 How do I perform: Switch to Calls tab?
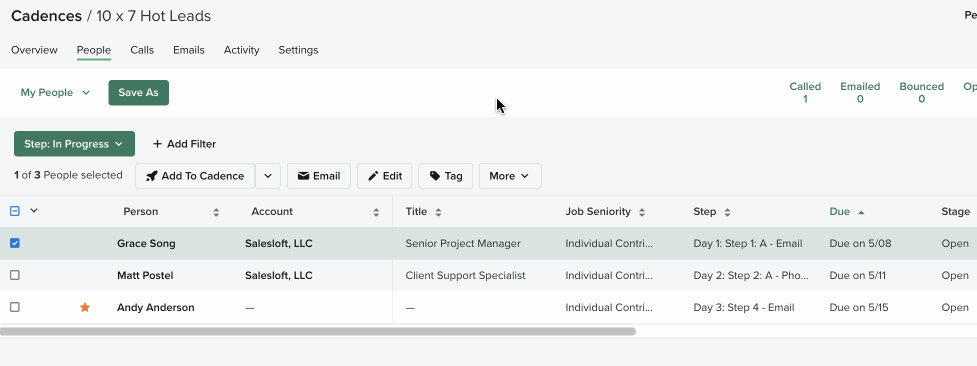pyautogui.click(x=142, y=50)
